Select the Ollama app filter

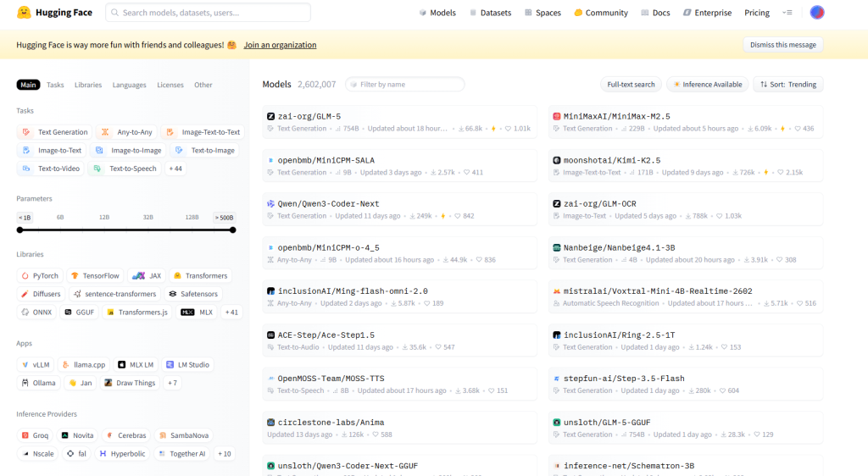tap(38, 383)
